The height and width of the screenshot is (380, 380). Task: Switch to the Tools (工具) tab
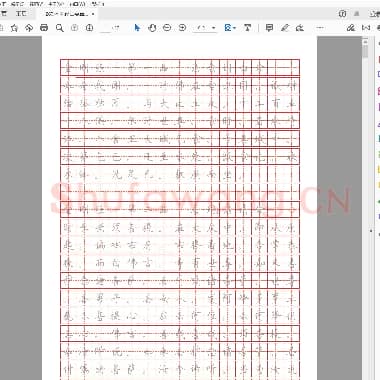click(21, 14)
